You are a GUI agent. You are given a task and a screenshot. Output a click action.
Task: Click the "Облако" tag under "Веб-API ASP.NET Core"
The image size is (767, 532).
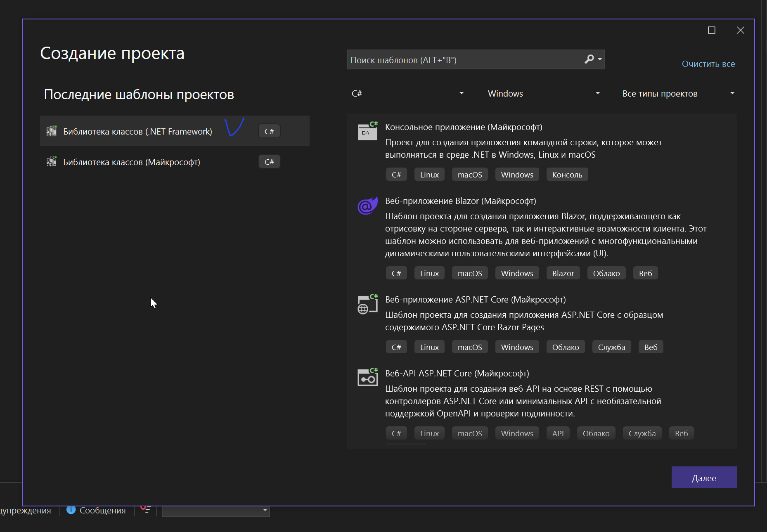coord(596,433)
